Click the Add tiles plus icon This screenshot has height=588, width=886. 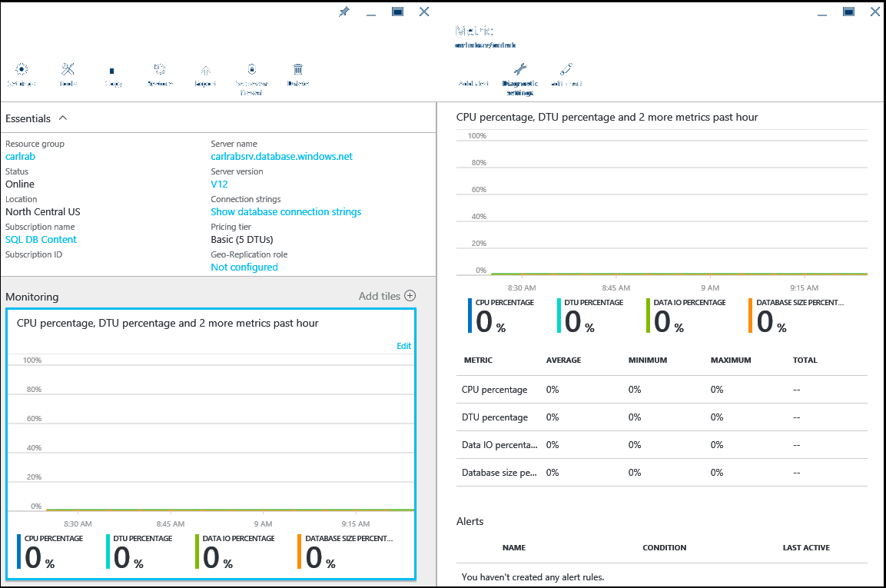410,296
